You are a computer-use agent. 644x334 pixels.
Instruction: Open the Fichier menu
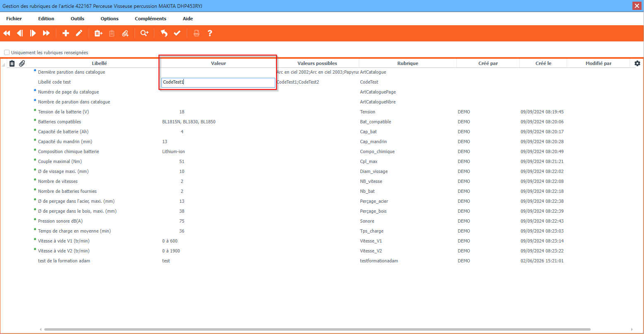tap(14, 19)
